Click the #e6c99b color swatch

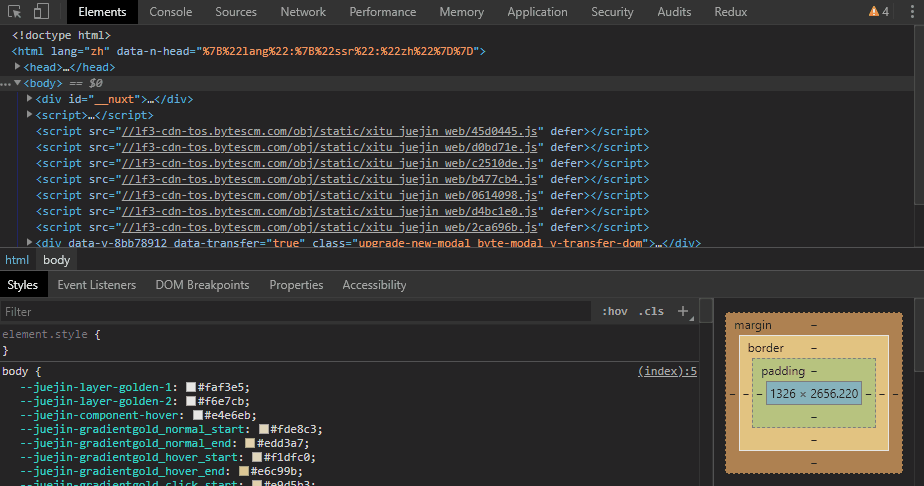(x=244, y=471)
